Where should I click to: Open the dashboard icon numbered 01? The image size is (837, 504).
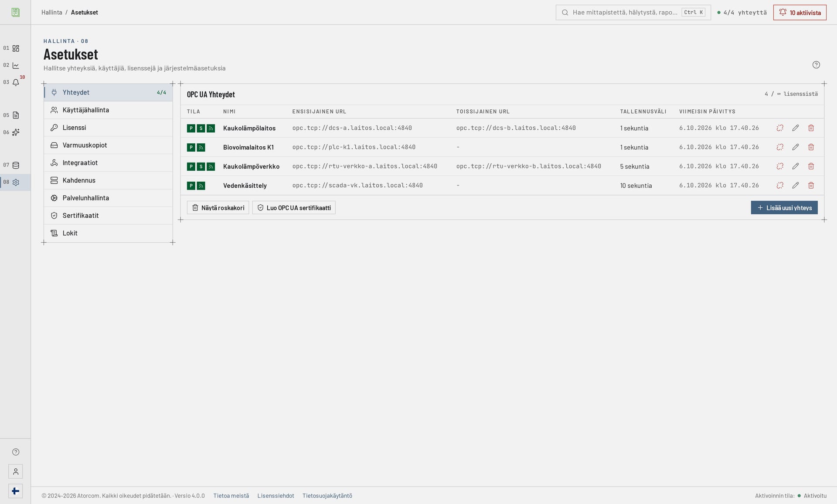pos(16,48)
